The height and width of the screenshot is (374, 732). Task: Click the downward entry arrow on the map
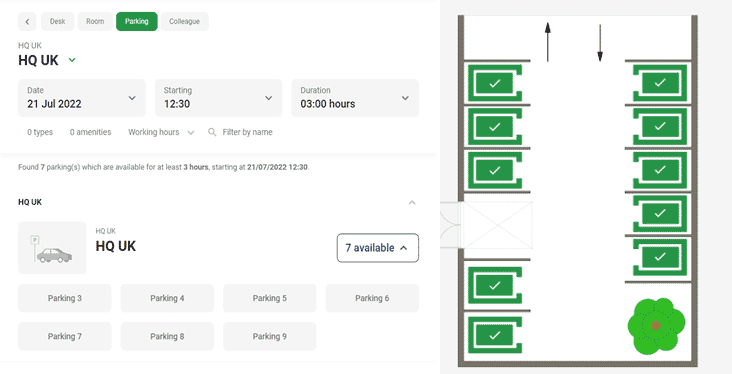tap(600, 42)
